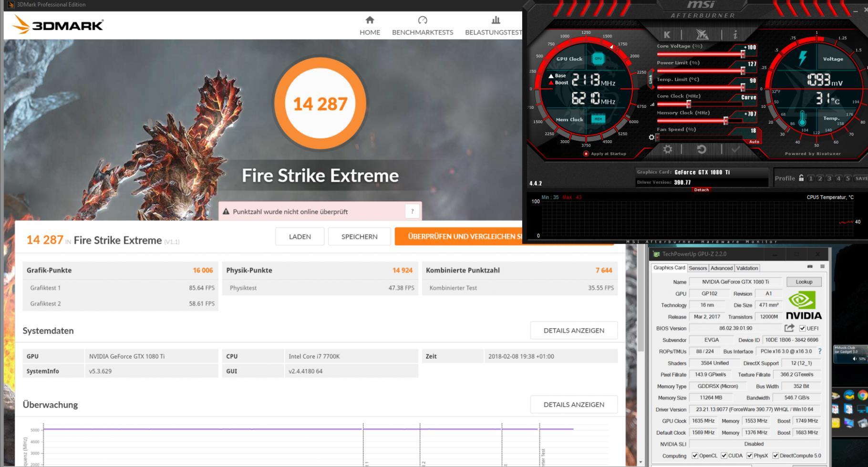Click the cyan GPU chip icon
Image resolution: width=868 pixels, height=467 pixels.
[598, 59]
